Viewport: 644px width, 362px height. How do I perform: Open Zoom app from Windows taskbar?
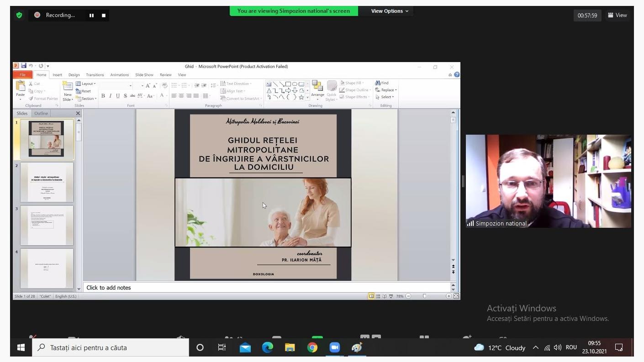335,348
